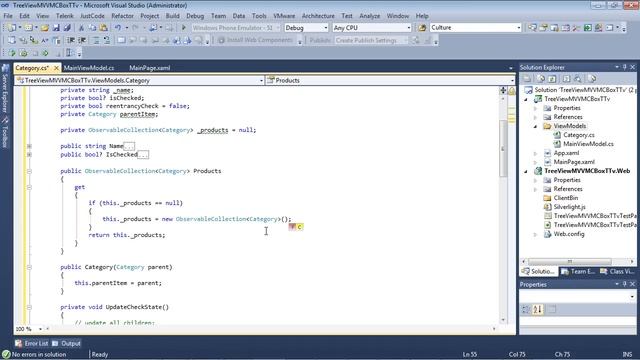Select MainViewModel.cs in Solution Explorer
The image size is (640, 360).
click(x=588, y=144)
